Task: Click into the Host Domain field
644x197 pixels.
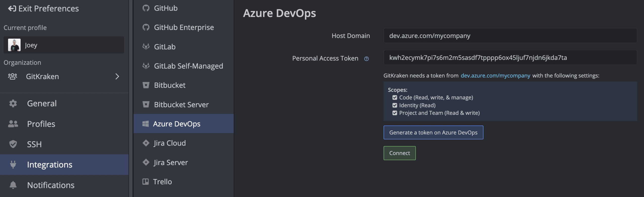Action: point(510,36)
